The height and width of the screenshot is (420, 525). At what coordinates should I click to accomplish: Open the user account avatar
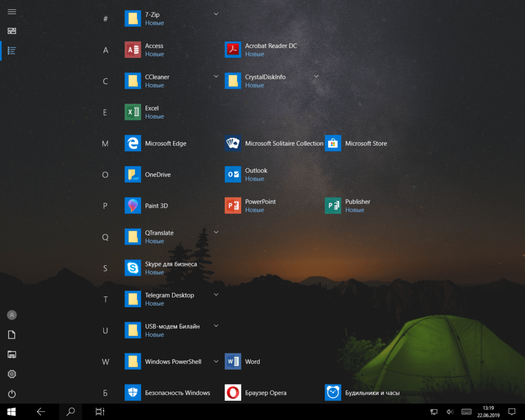click(11, 315)
